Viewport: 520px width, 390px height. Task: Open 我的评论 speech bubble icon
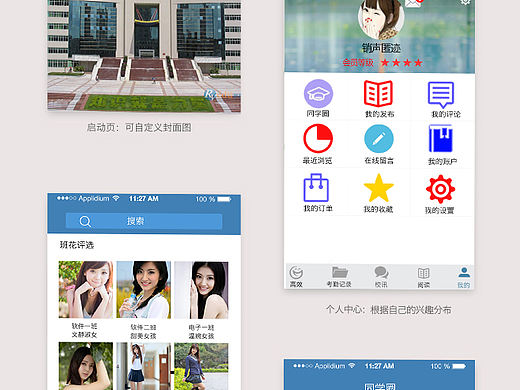point(441,95)
